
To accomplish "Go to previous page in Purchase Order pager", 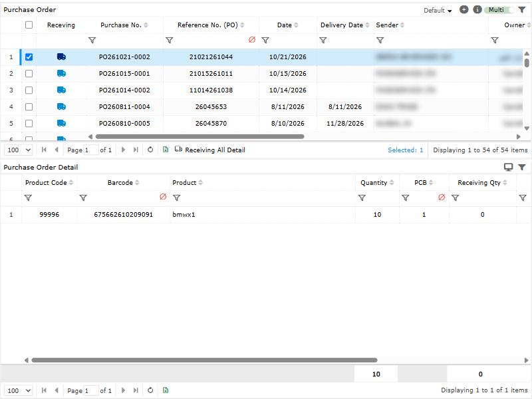I will point(57,150).
